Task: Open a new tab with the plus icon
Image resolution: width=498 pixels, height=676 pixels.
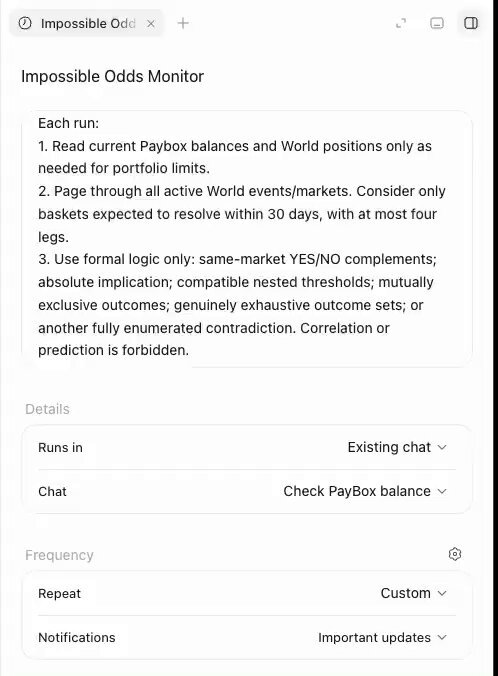Action: [x=183, y=23]
